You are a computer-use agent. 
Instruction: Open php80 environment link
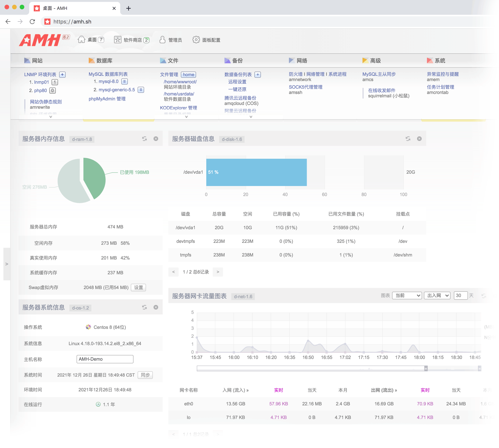point(40,91)
